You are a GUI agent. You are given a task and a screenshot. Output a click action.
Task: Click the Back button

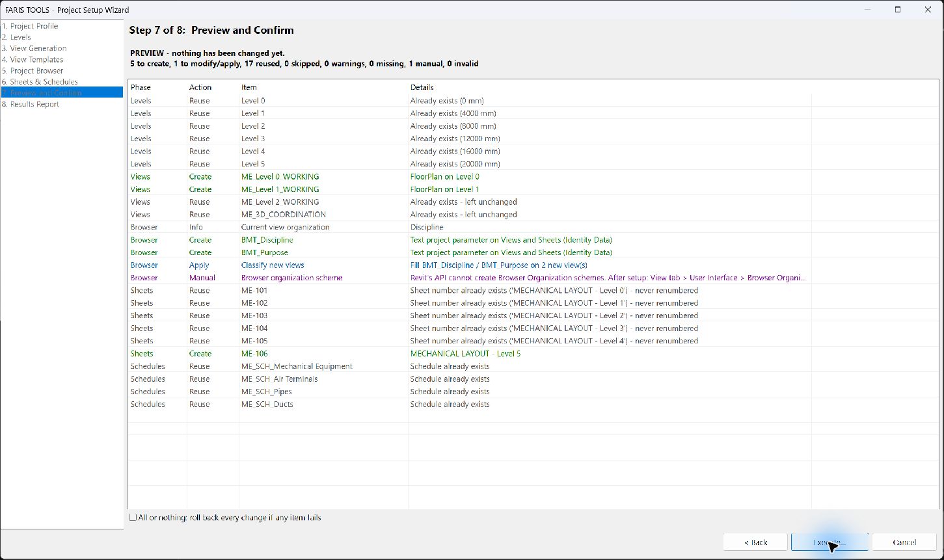click(755, 542)
